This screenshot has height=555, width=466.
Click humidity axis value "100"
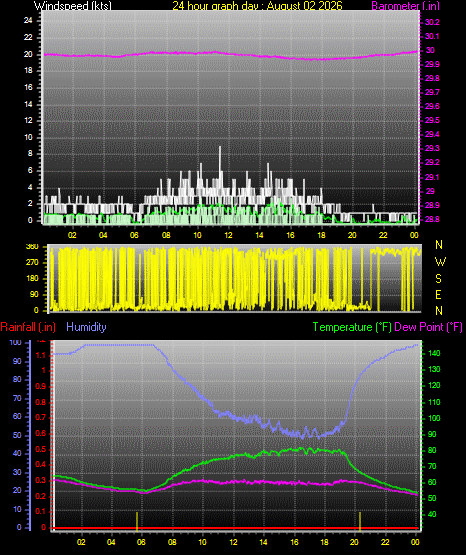(x=16, y=343)
